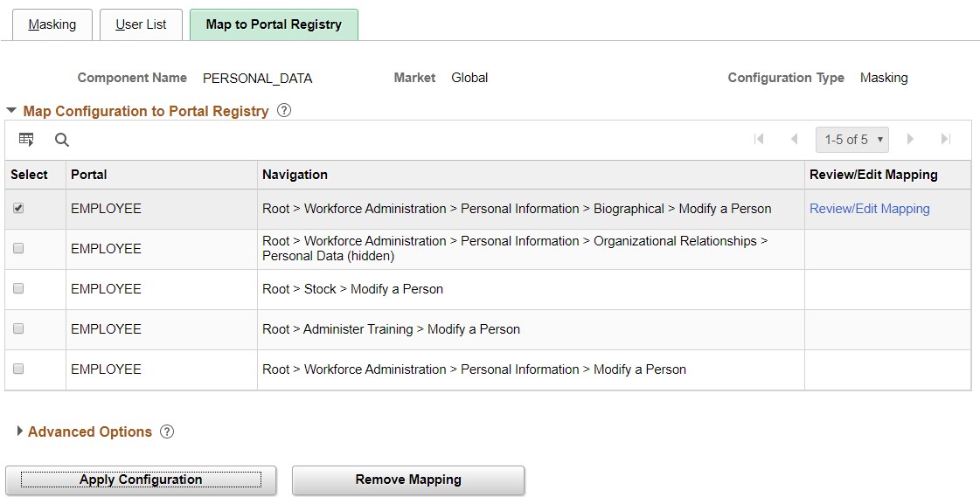Go to next page of rows

click(x=910, y=139)
